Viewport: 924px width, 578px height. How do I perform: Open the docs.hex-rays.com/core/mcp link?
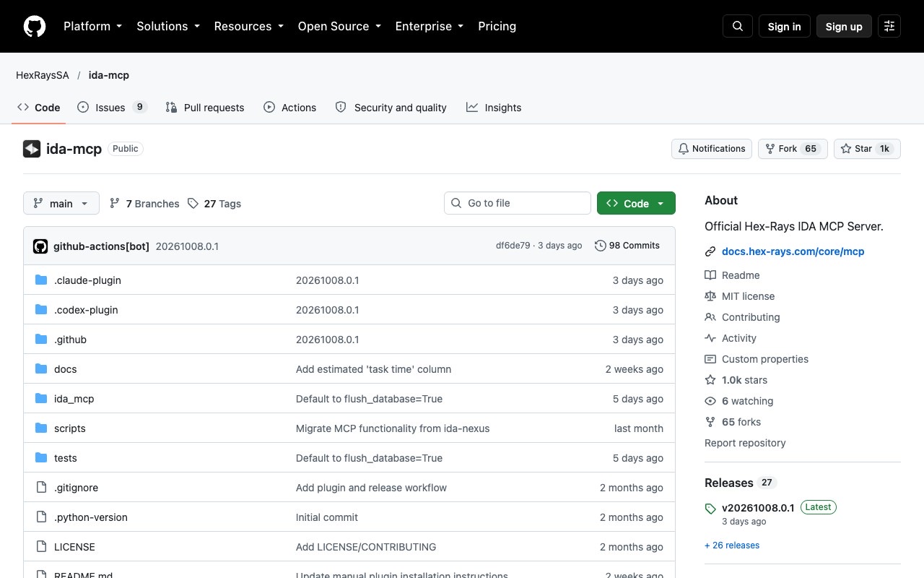tap(793, 251)
